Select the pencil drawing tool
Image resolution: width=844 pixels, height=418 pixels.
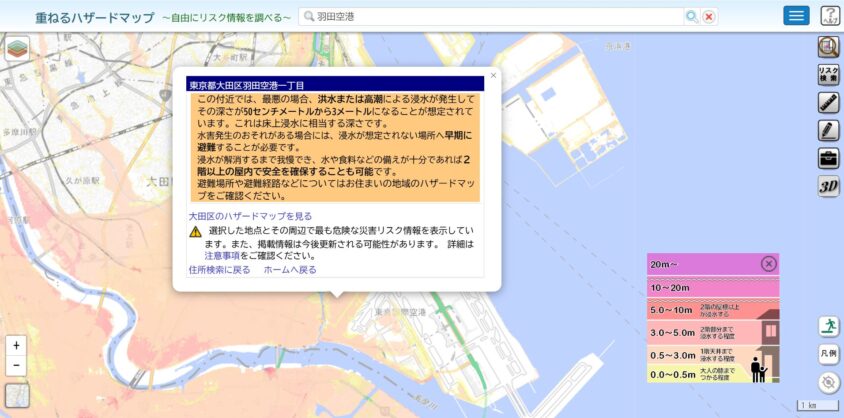coord(828,131)
